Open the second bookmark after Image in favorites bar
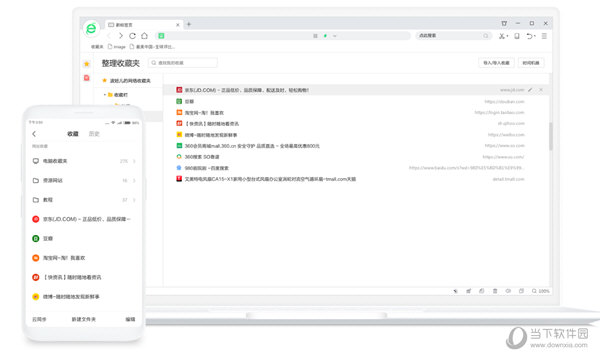The image size is (600, 360). [152, 47]
